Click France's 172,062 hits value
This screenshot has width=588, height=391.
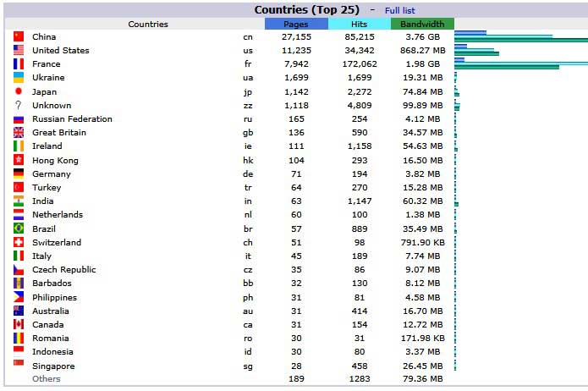360,63
